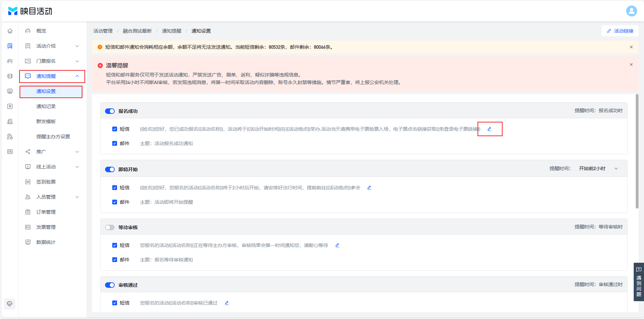Viewport: 644px width, 319px height.
Task: Click email subject 报名等待审核通知
Action: (174, 260)
